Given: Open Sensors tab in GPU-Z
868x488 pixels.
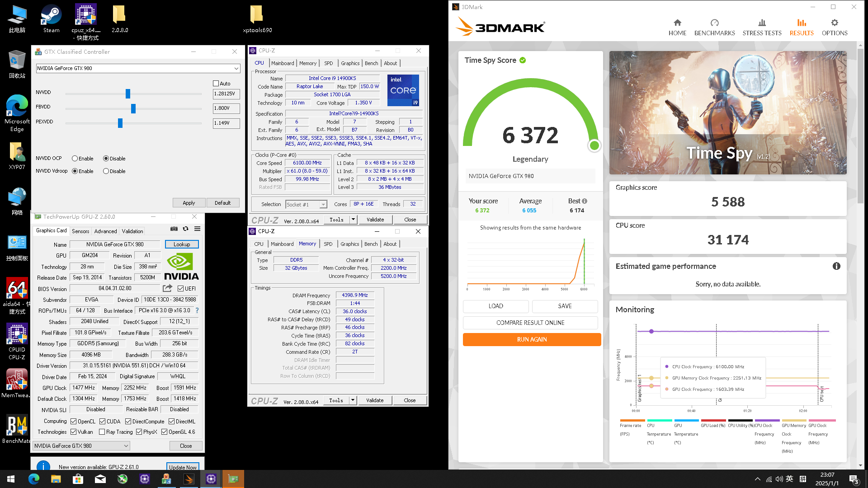Looking at the screenshot, I should click(x=80, y=231).
